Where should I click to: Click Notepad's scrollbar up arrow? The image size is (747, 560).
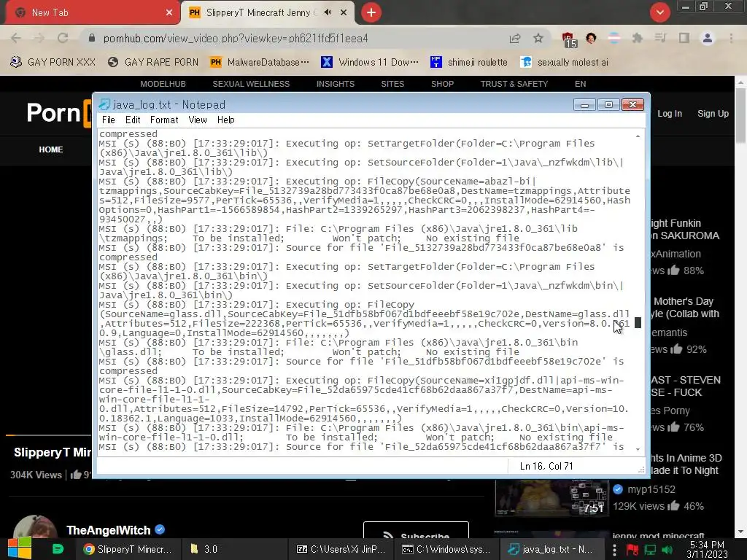(x=638, y=136)
